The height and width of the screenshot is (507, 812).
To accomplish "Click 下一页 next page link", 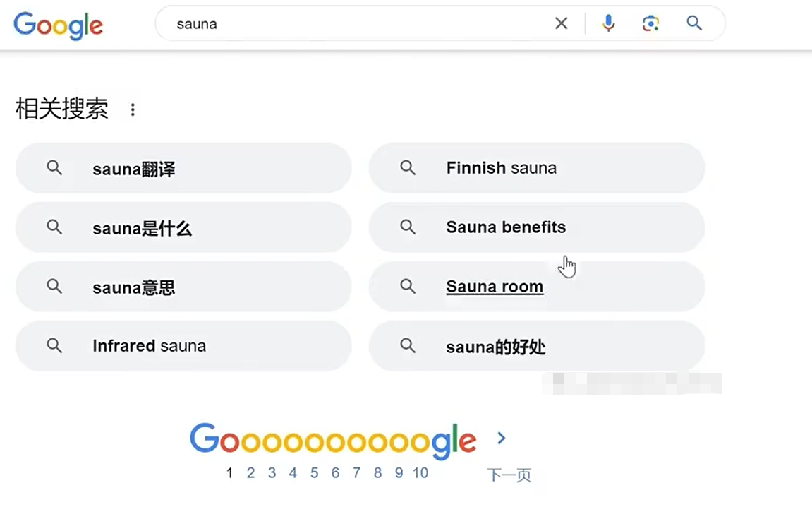I will [509, 475].
